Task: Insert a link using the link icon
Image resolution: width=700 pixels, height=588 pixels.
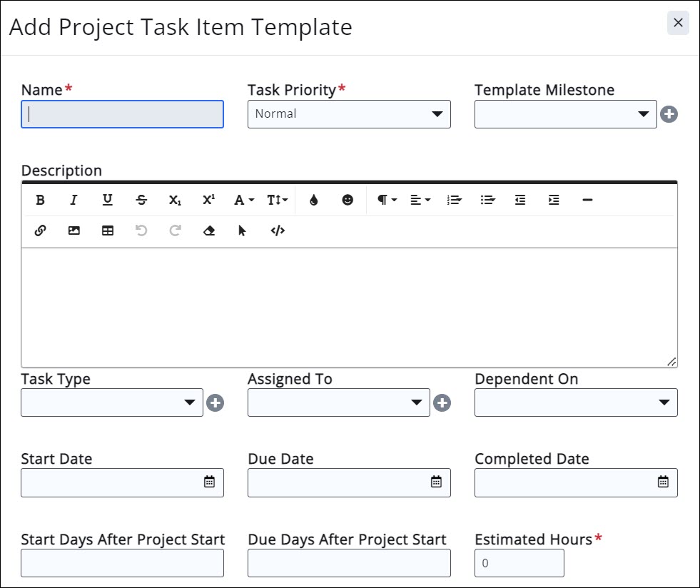Action: click(x=41, y=231)
